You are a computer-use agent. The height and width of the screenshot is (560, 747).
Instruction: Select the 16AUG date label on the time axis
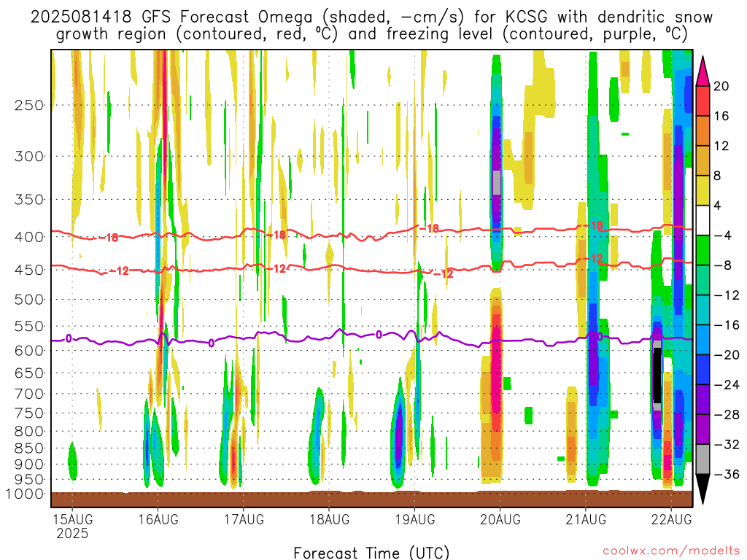158,519
